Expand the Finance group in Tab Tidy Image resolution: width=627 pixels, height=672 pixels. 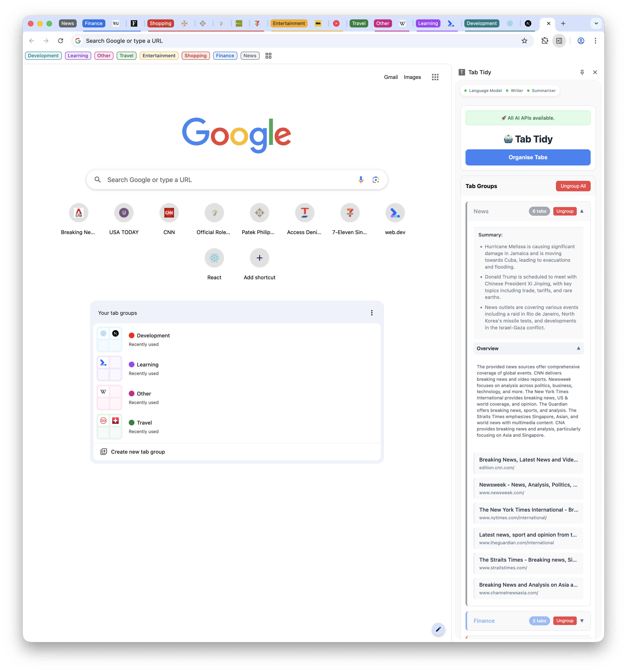click(x=582, y=621)
